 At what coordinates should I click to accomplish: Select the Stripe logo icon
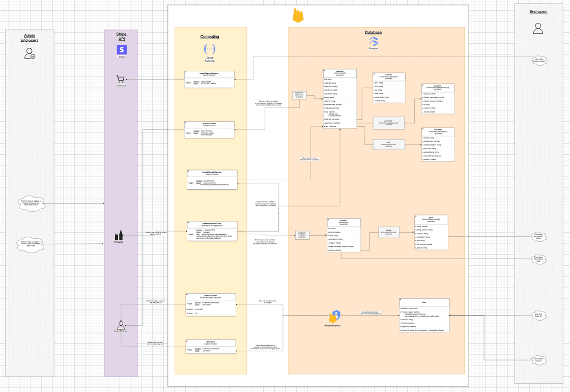point(121,49)
